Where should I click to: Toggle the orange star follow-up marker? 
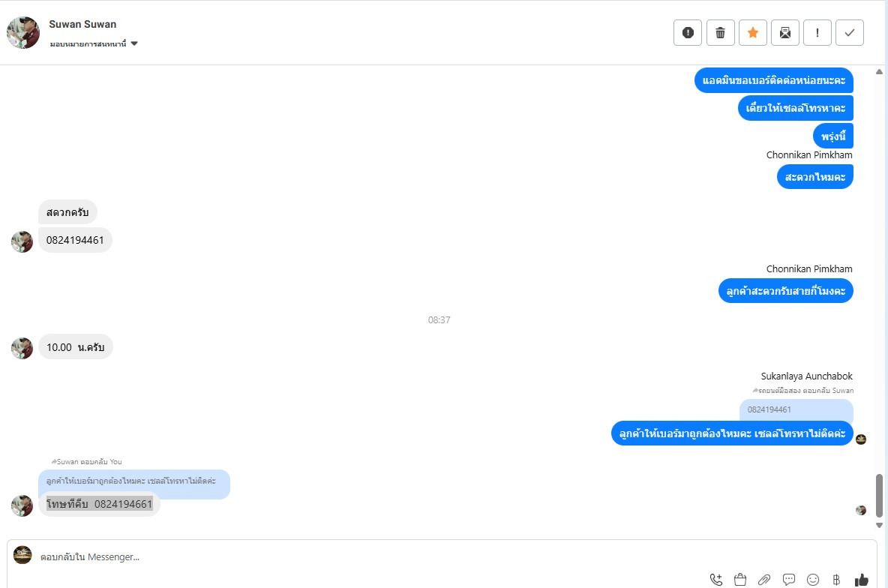[x=753, y=33]
